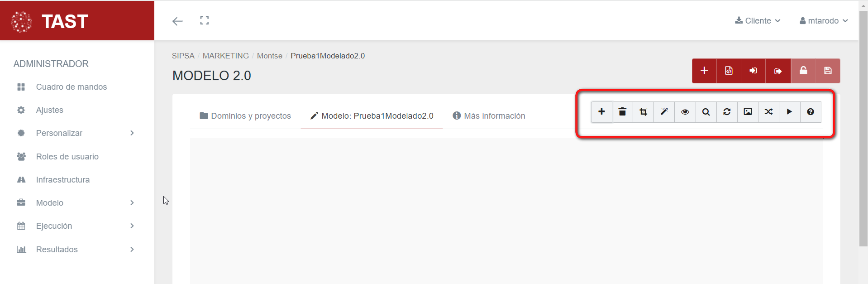Viewport: 868px width, 284px height.
Task: Click the magic wand tool icon
Action: (664, 112)
